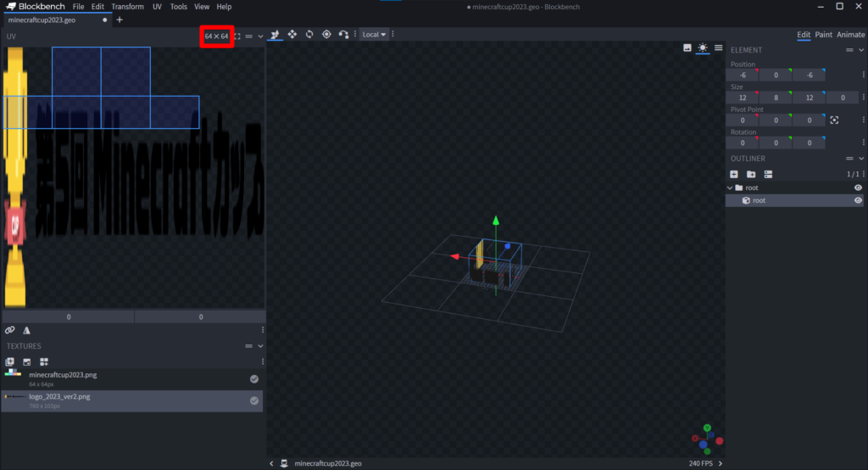Click the Add Cube icon in Outliner
Viewport: 868px width, 470px height.
point(734,174)
